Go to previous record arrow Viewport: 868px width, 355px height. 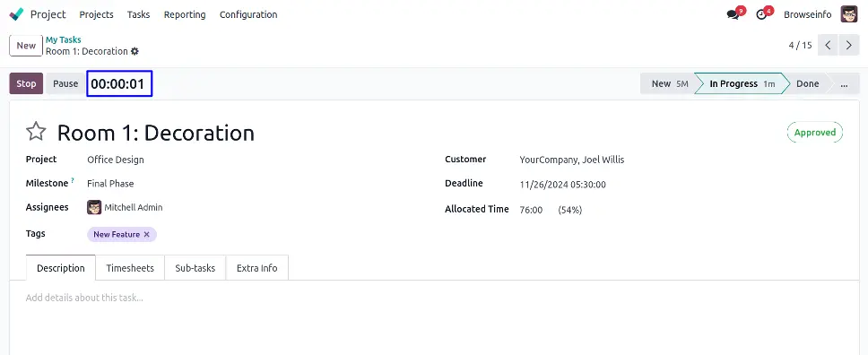click(x=828, y=46)
